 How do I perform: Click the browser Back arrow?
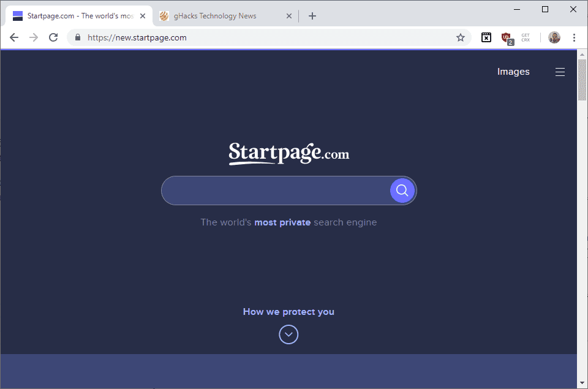tap(14, 37)
